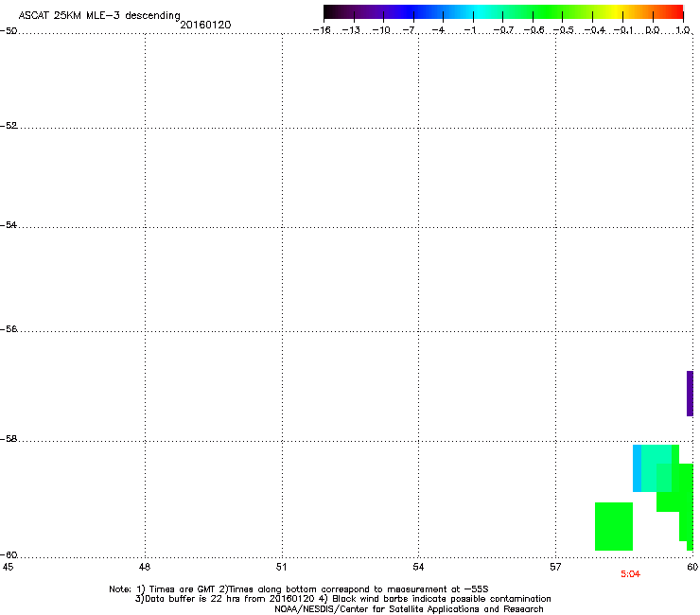Image resolution: width=700 pixels, height=615 pixels.
Task: Click the latitude axis label -60
Action: point(9,555)
